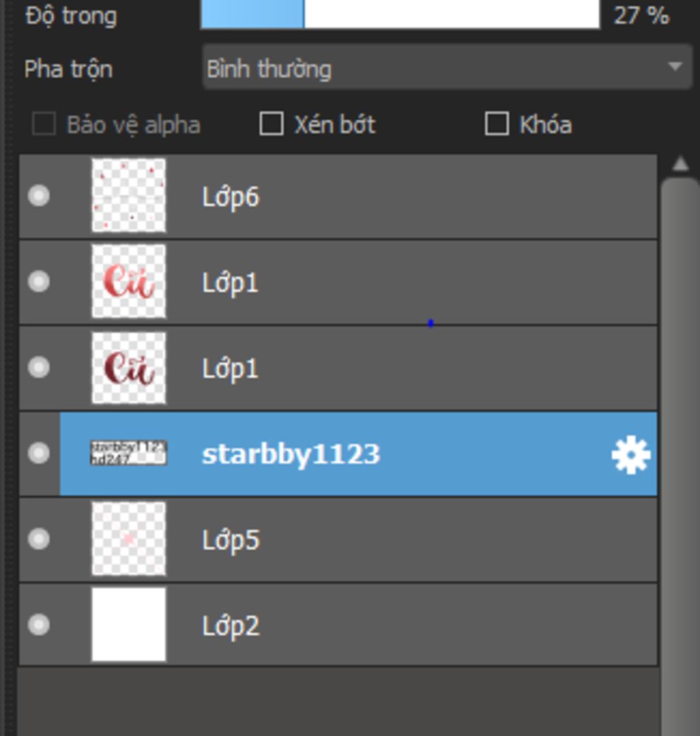Open the Pha trộn blend mode dropdown
Screen dimensions: 700x736
point(448,67)
